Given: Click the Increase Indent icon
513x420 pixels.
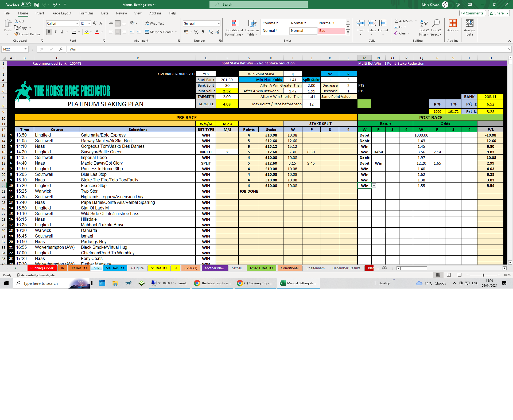Looking at the screenshot, I should coord(138,32).
